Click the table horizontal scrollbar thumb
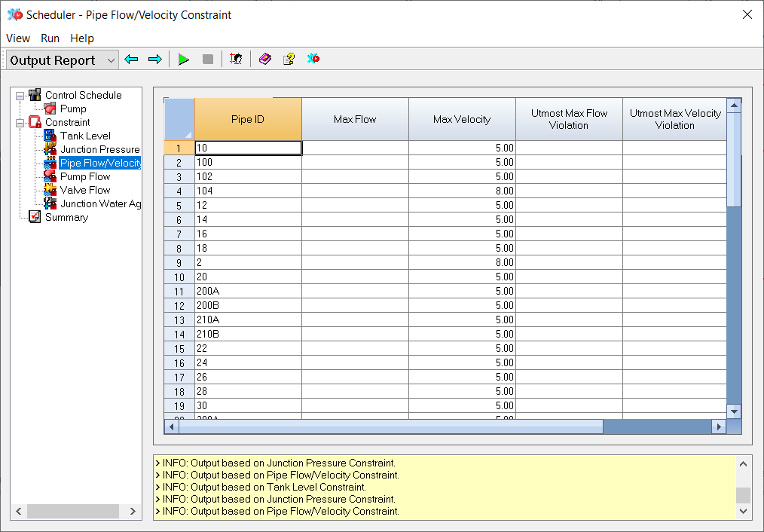The width and height of the screenshot is (764, 532). [x=391, y=427]
